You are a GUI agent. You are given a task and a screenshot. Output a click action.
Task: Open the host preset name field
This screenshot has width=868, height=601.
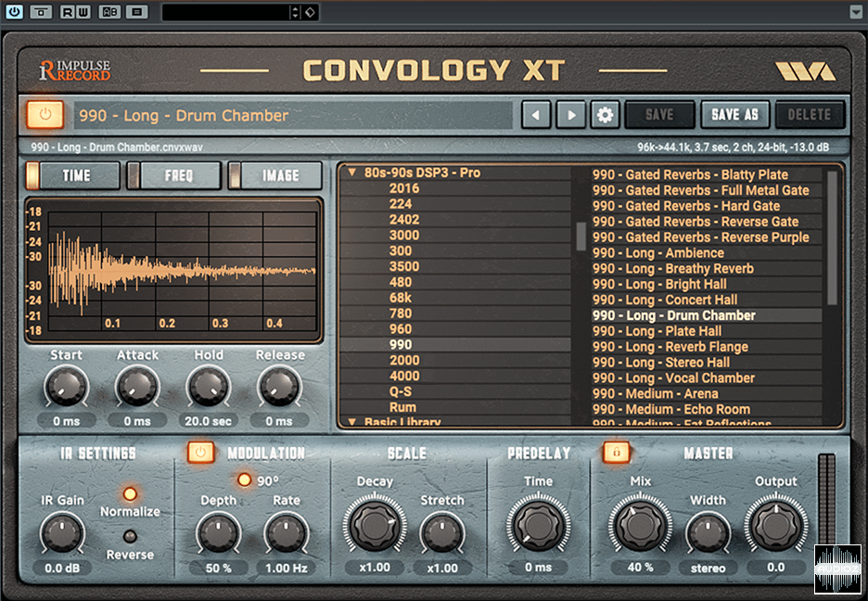(225, 12)
